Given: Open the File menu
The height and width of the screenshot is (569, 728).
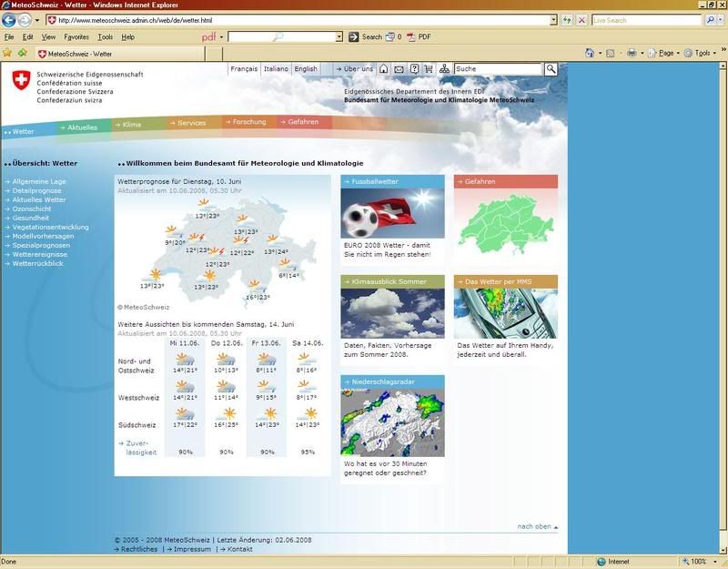Looking at the screenshot, I should 9,36.
